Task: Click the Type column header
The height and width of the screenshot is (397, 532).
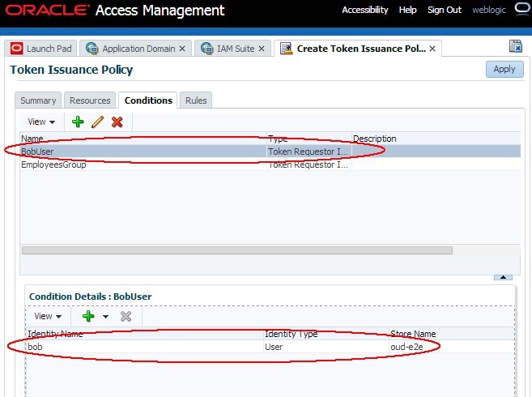Action: point(309,139)
